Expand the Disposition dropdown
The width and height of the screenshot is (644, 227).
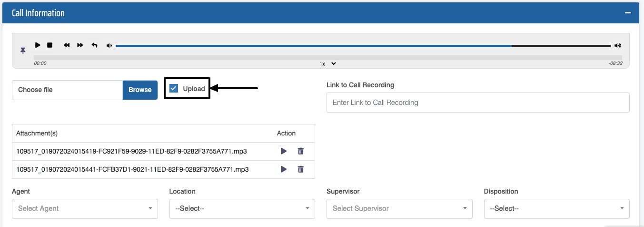[x=556, y=208]
